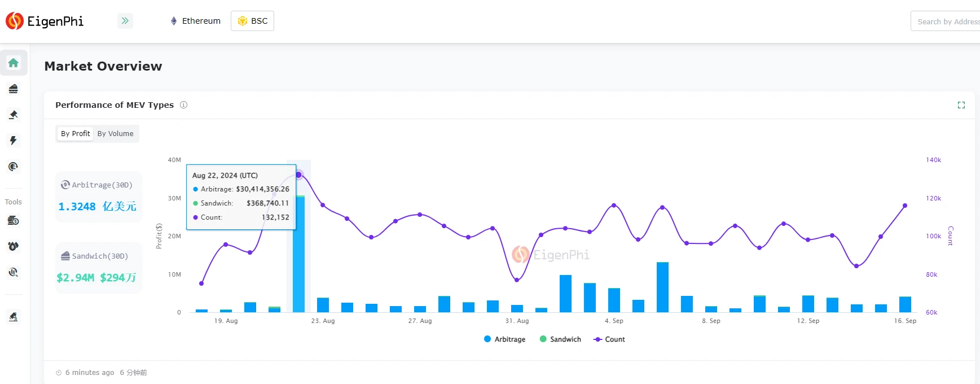Screen dimensions: 980x384
Task: Switch network to Ethereum
Action: (196, 21)
